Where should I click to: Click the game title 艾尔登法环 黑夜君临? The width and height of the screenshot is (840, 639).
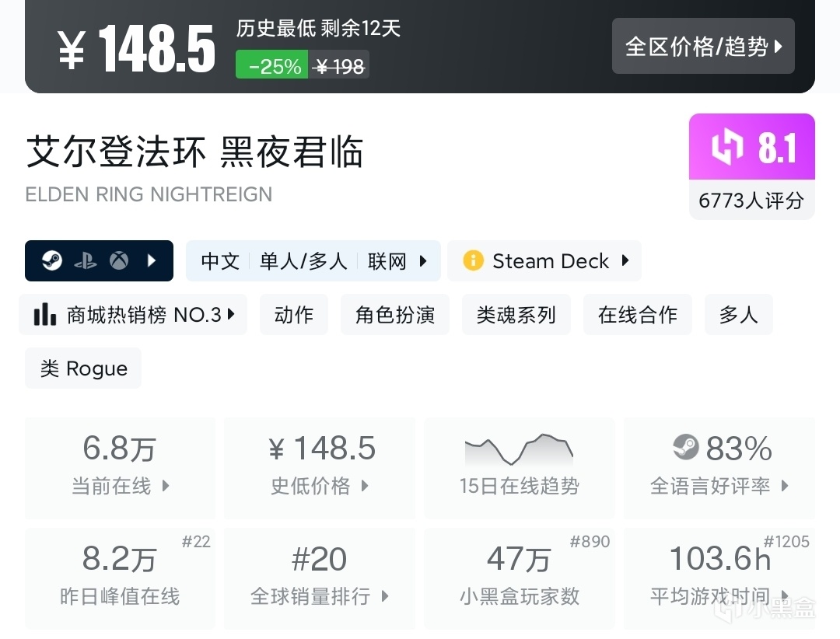click(195, 152)
